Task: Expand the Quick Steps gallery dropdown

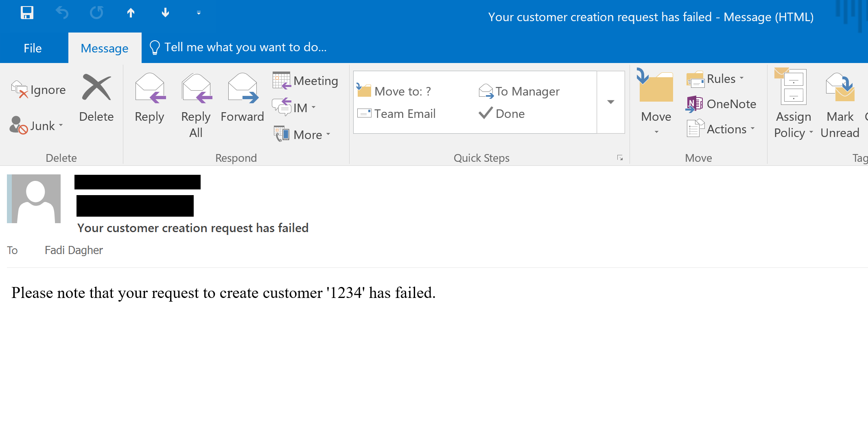Action: tap(610, 102)
